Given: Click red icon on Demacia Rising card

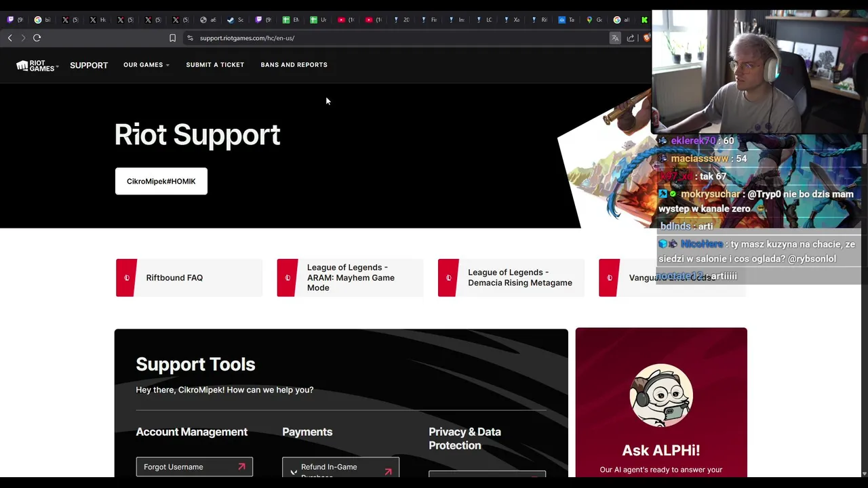Looking at the screenshot, I should tap(448, 278).
